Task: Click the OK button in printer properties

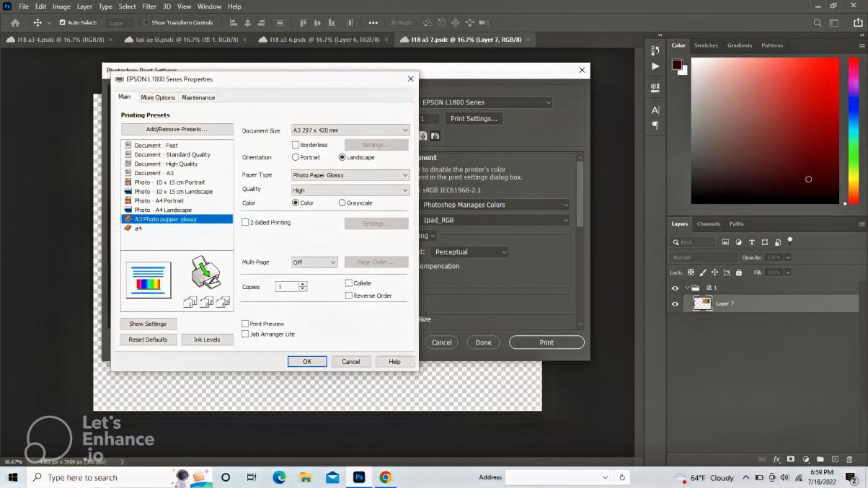Action: [x=307, y=361]
